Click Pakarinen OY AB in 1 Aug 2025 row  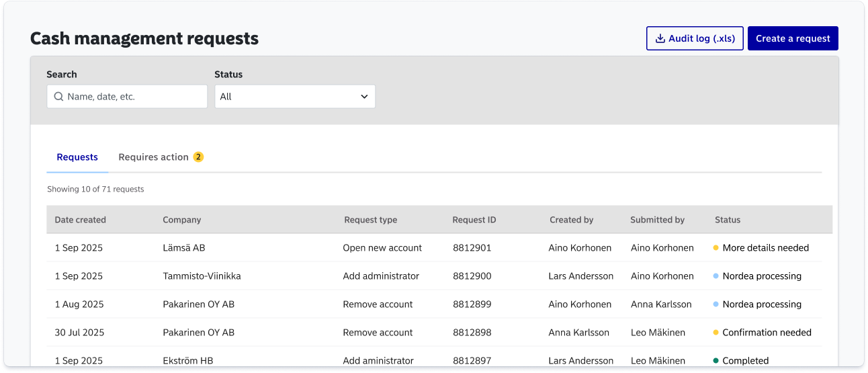pos(199,304)
